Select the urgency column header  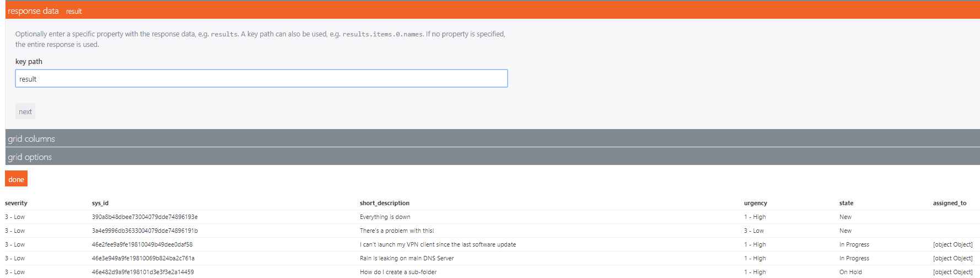point(756,203)
